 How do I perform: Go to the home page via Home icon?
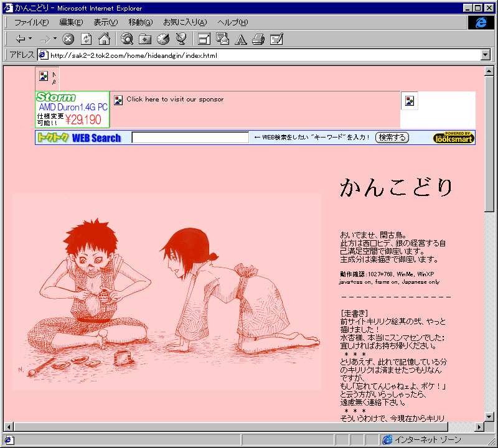coord(104,39)
